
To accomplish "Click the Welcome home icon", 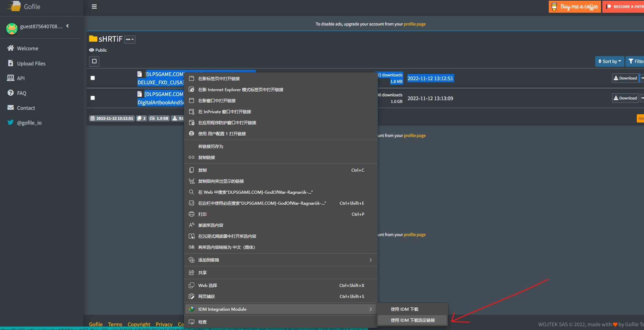I will click(11, 48).
